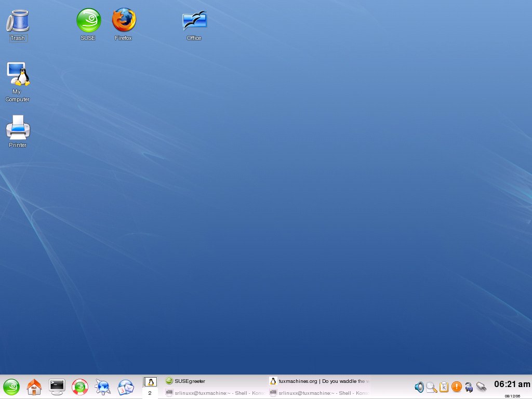Viewport: 532px width, 399px height.
Task: Open the removable device tray icon
Action: (x=482, y=387)
